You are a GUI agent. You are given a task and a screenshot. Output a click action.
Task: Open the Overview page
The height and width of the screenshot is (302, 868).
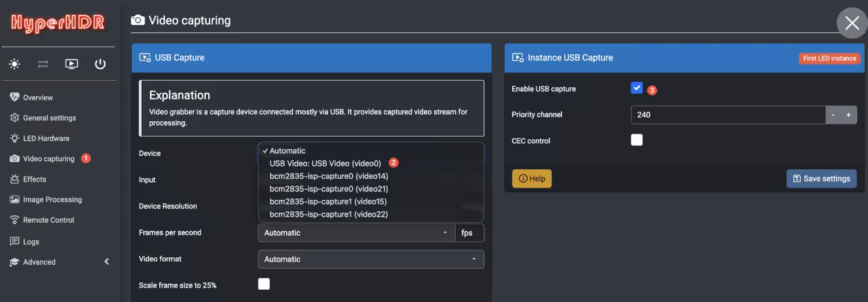click(38, 98)
